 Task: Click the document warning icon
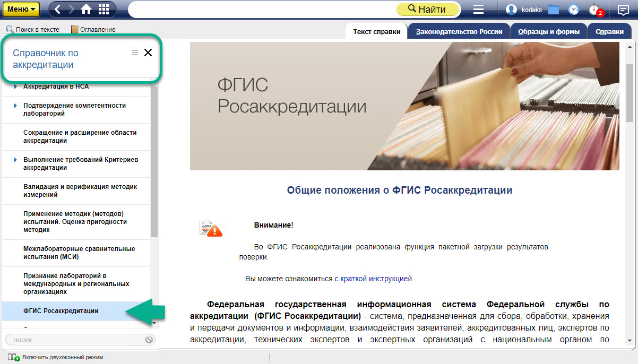coord(211,228)
